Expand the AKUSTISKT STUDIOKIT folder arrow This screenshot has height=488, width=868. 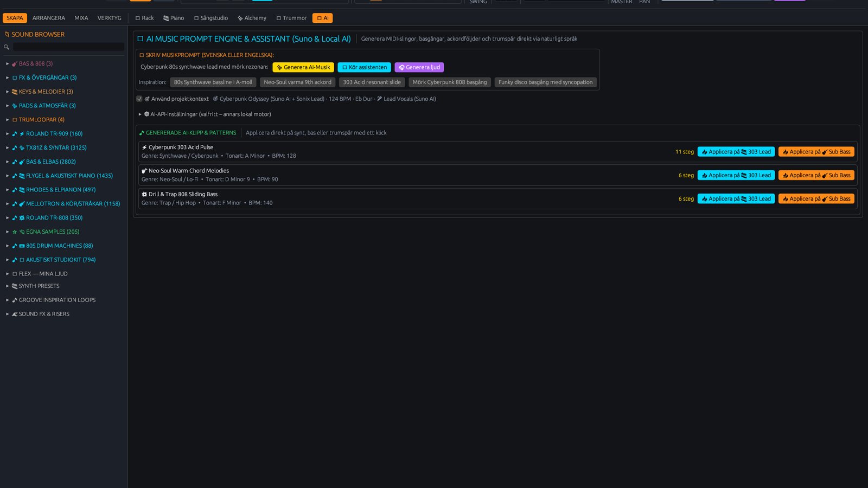[x=8, y=260]
